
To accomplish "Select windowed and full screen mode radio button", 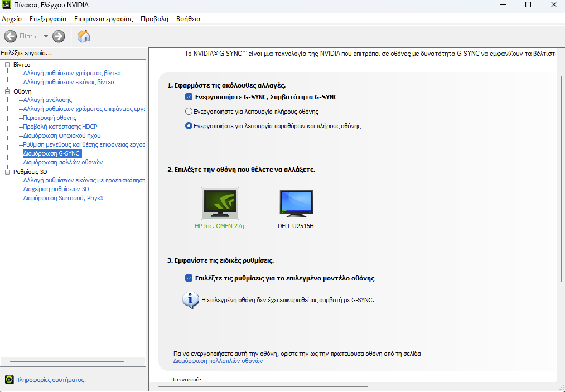I will click(189, 126).
